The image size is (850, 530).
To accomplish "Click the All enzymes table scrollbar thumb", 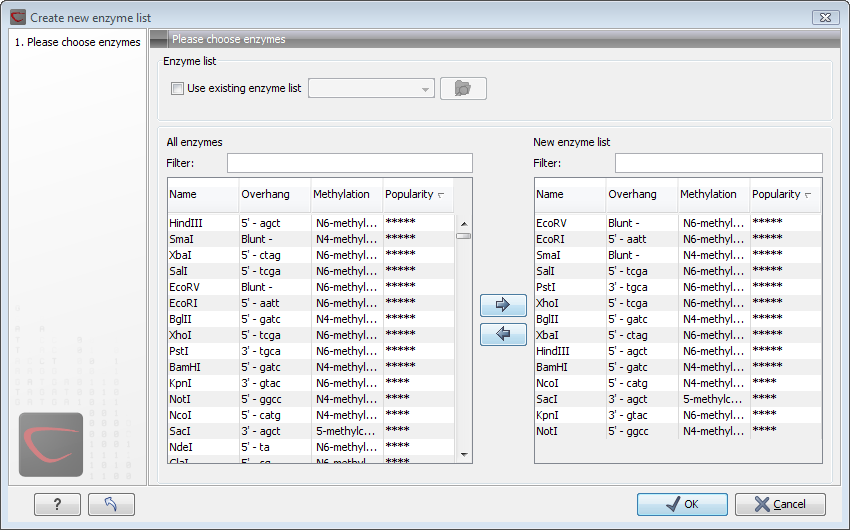I will click(x=463, y=236).
